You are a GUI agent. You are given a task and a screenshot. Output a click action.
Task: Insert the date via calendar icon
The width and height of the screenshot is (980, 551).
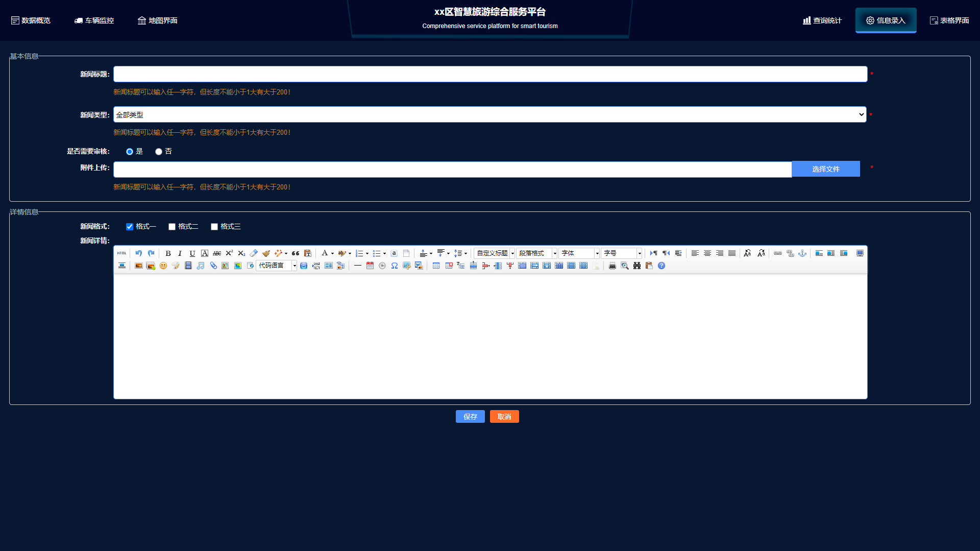[x=370, y=266]
